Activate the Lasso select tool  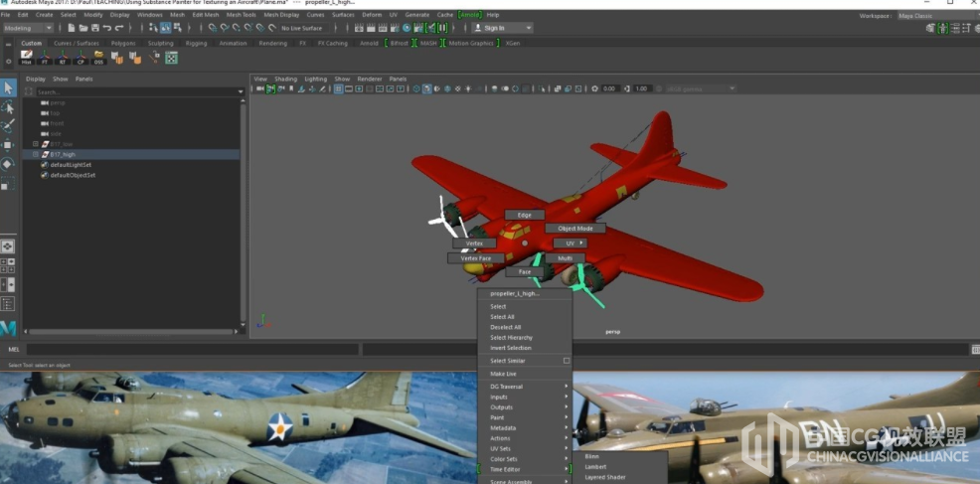8,107
